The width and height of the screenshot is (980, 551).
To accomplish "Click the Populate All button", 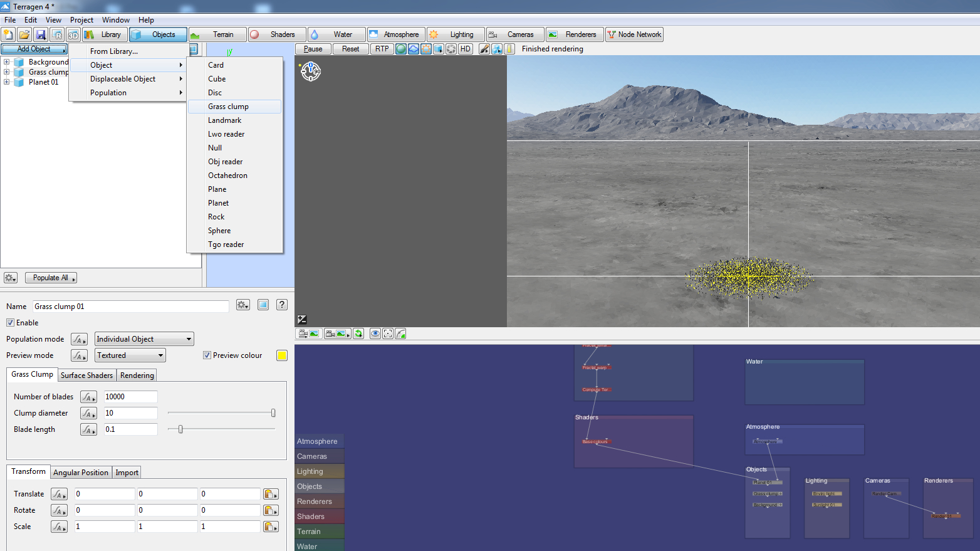I will coord(51,278).
